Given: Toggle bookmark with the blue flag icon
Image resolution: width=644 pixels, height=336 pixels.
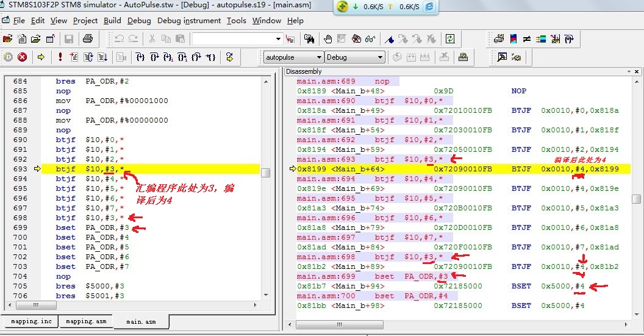Looking at the screenshot, I should pos(389,39).
